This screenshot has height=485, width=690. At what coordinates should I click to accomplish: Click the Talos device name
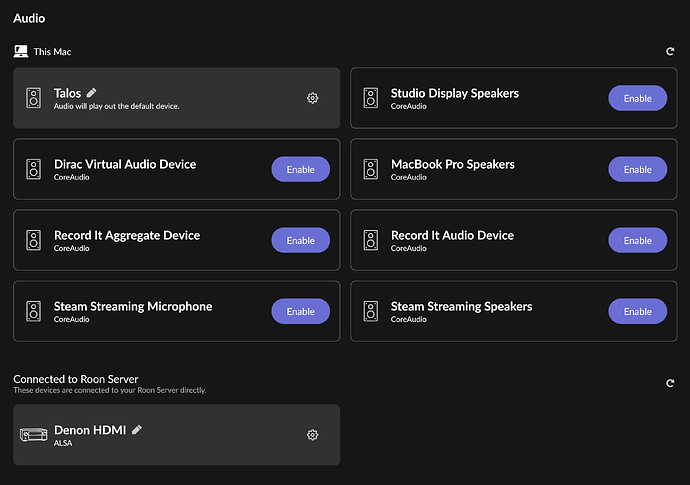67,93
